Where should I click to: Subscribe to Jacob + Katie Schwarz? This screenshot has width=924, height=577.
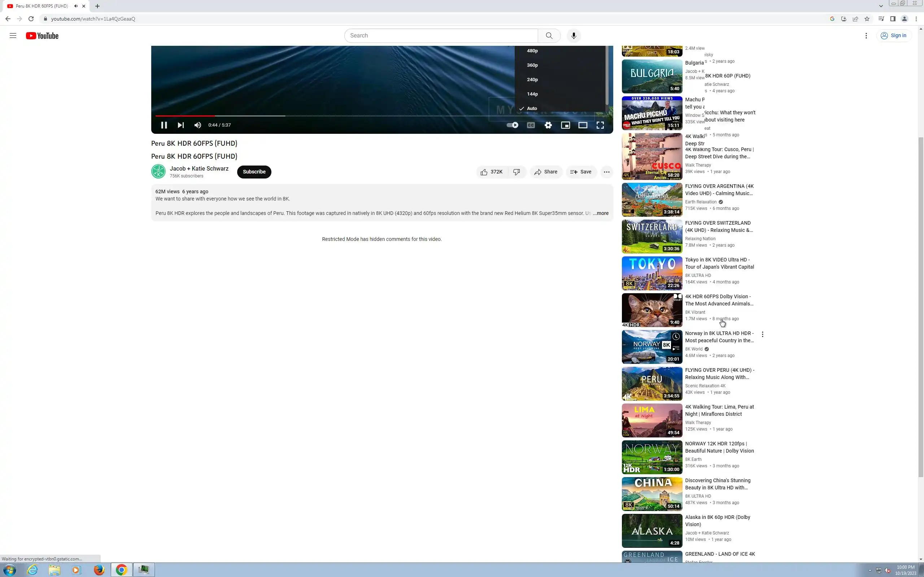(254, 172)
